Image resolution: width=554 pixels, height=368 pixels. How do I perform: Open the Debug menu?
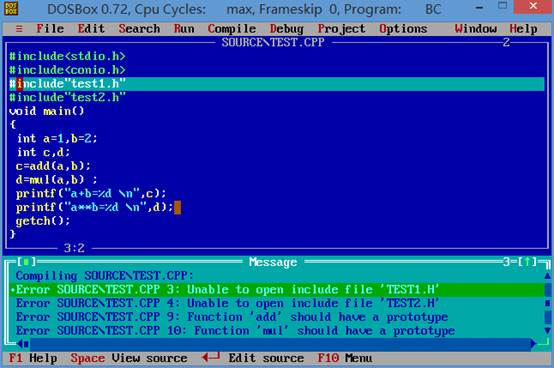(x=287, y=29)
